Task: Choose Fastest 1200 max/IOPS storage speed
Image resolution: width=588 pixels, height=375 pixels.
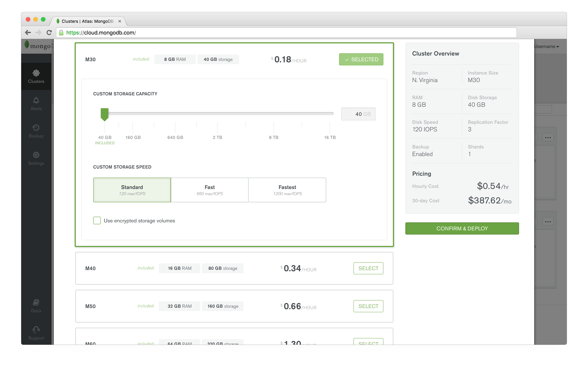Action: pos(287,190)
